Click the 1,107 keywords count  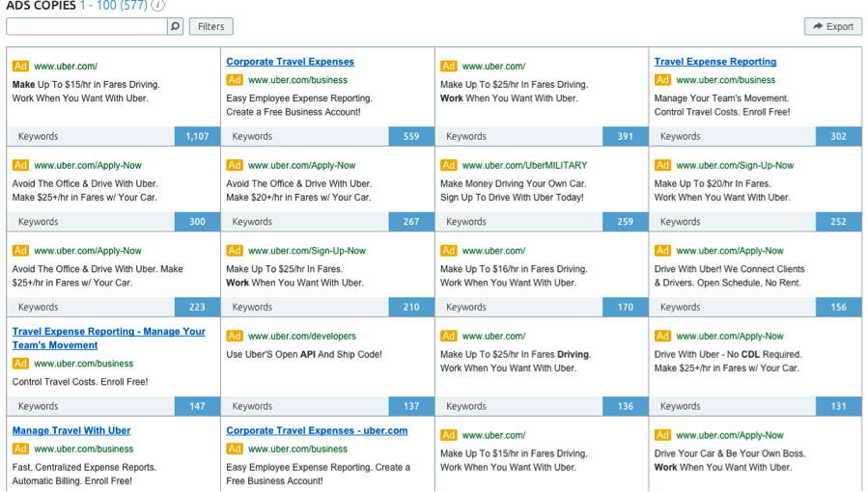pos(197,137)
